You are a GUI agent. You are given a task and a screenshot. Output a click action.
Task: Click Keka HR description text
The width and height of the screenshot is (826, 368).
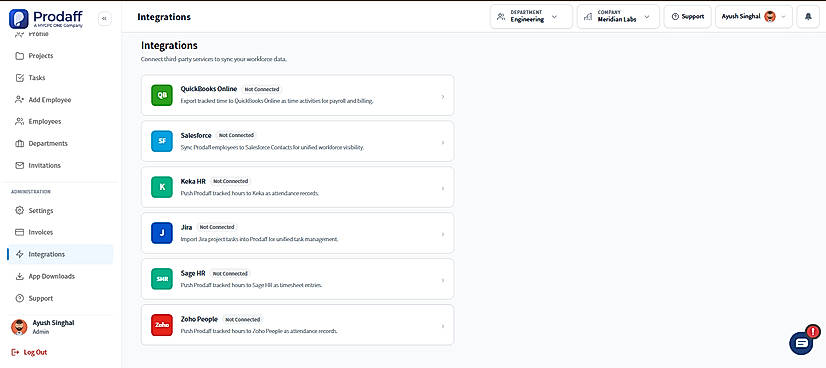(250, 193)
